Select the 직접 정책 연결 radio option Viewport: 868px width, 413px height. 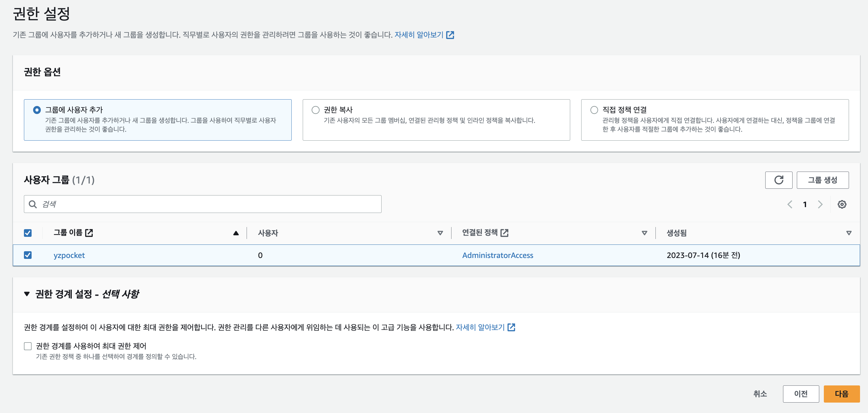tap(594, 110)
